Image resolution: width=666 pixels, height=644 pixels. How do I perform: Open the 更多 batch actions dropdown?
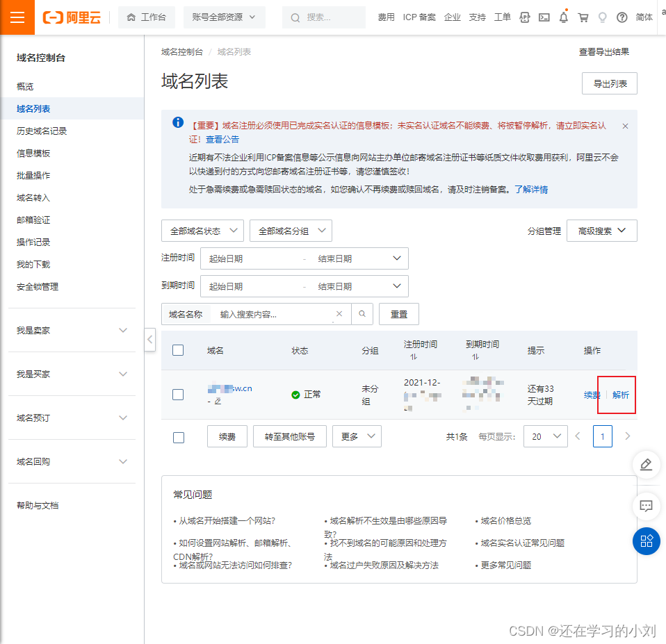[357, 436]
